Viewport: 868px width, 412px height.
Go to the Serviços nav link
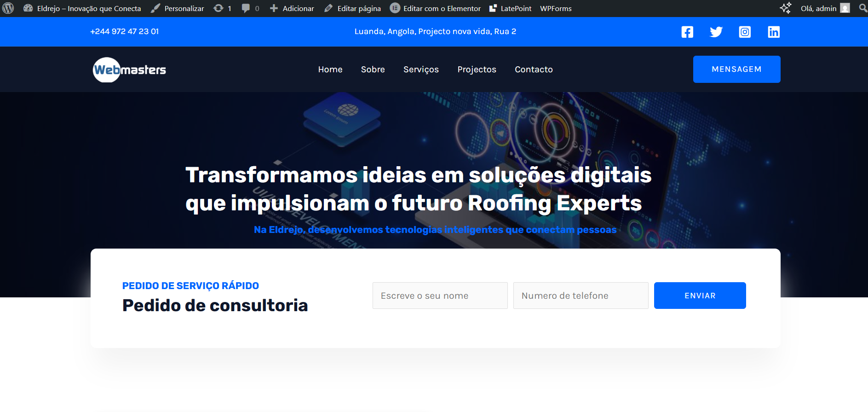[421, 70]
